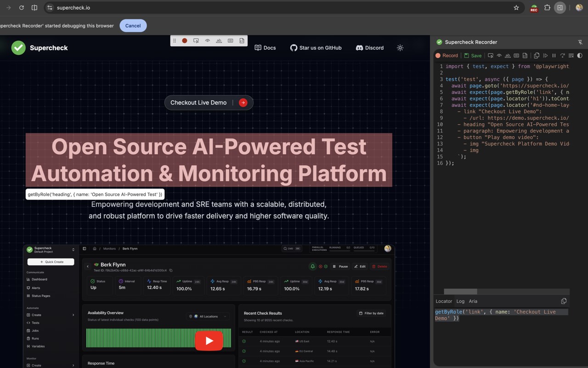
Task: Click the supercheck.io address bar
Action: click(x=285, y=8)
